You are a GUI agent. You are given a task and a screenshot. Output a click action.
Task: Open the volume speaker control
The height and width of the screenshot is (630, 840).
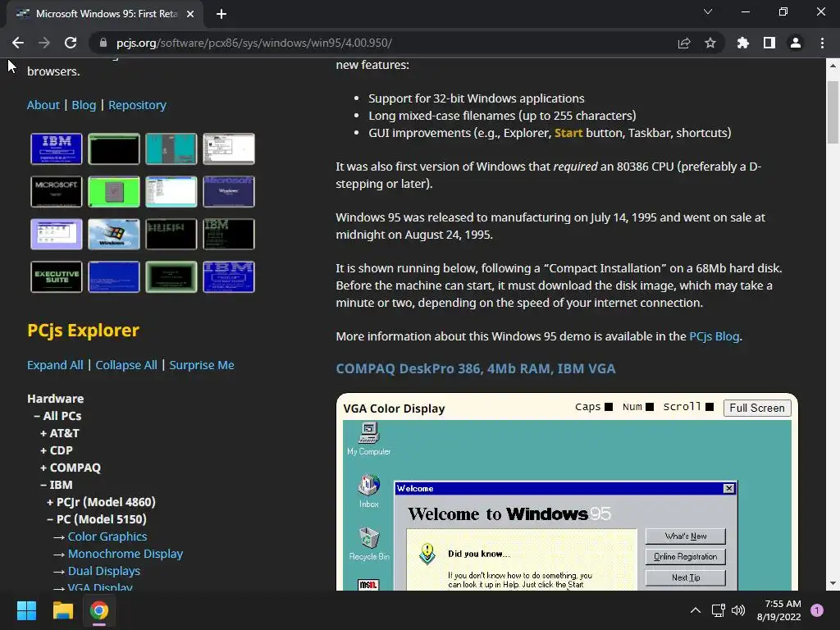pos(738,610)
